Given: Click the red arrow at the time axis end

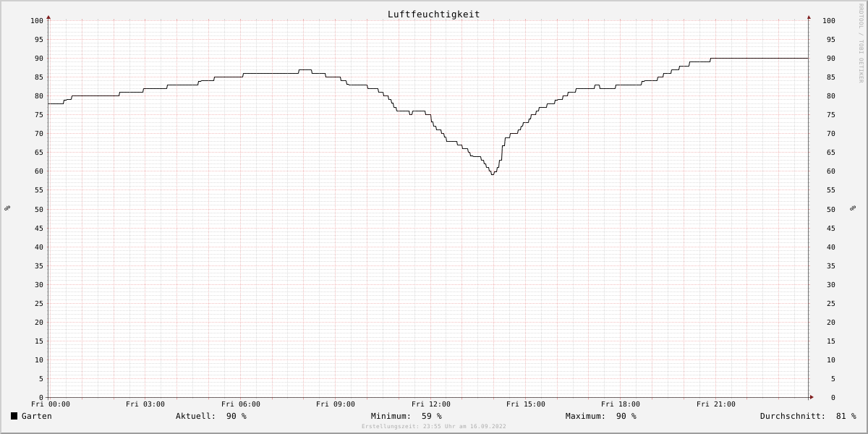Looking at the screenshot, I should point(811,397).
